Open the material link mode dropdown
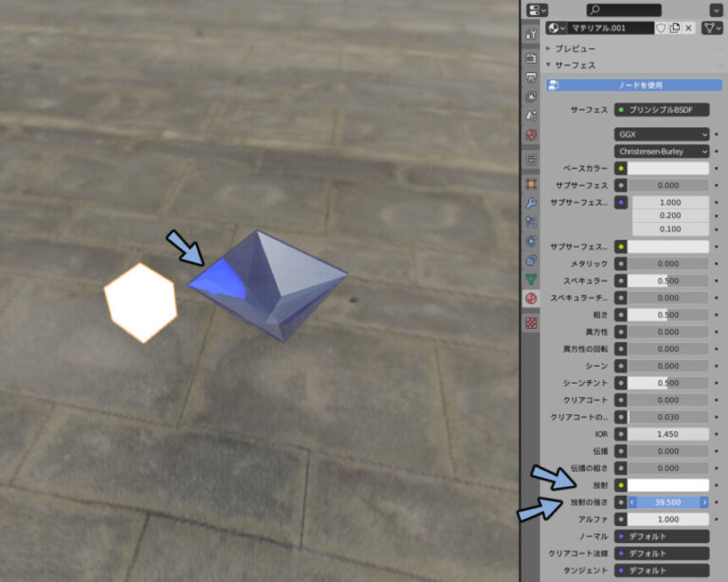The height and width of the screenshot is (582, 728). click(712, 27)
